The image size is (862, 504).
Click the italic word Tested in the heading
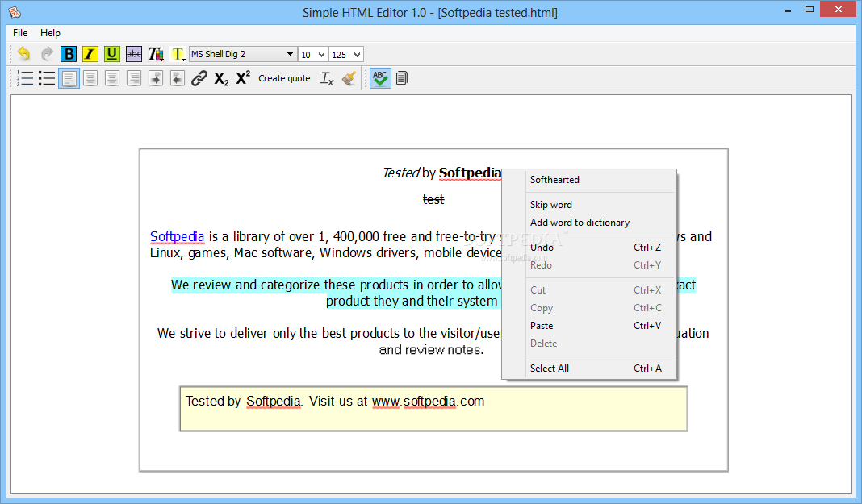click(401, 173)
